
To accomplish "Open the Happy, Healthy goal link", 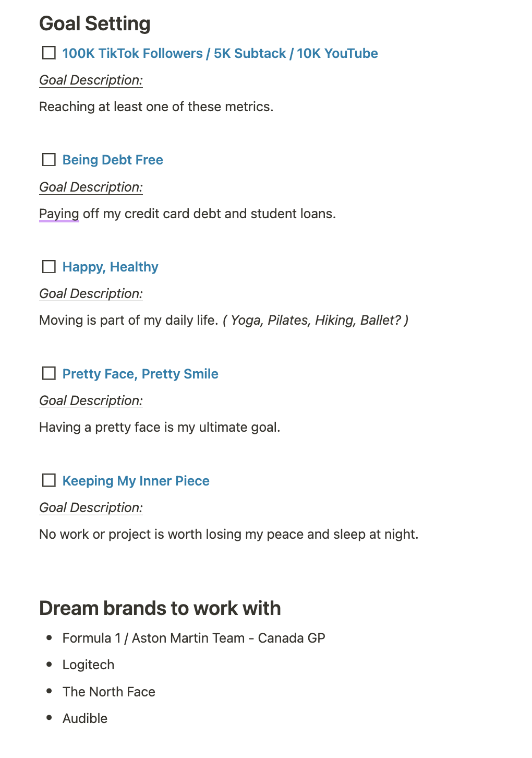I will pos(110,267).
